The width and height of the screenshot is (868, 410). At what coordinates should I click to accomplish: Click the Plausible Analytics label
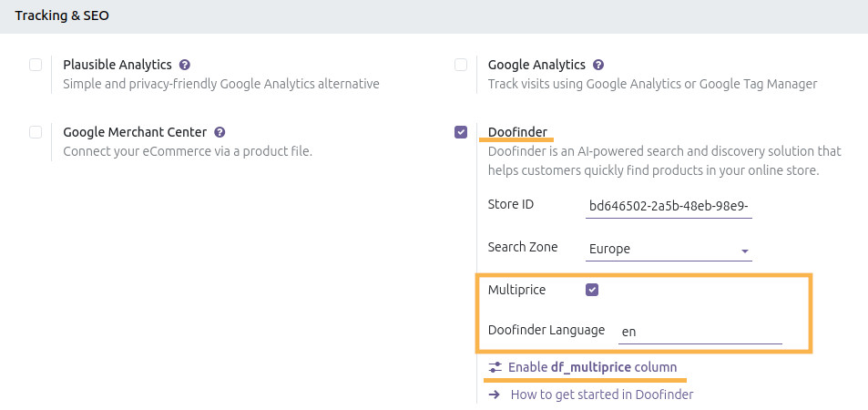point(117,65)
